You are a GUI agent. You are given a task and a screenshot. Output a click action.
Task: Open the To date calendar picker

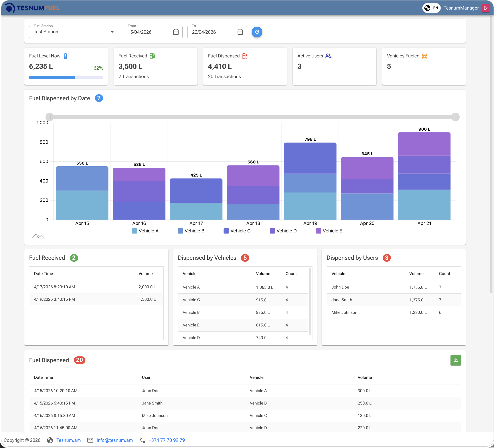pyautogui.click(x=240, y=32)
